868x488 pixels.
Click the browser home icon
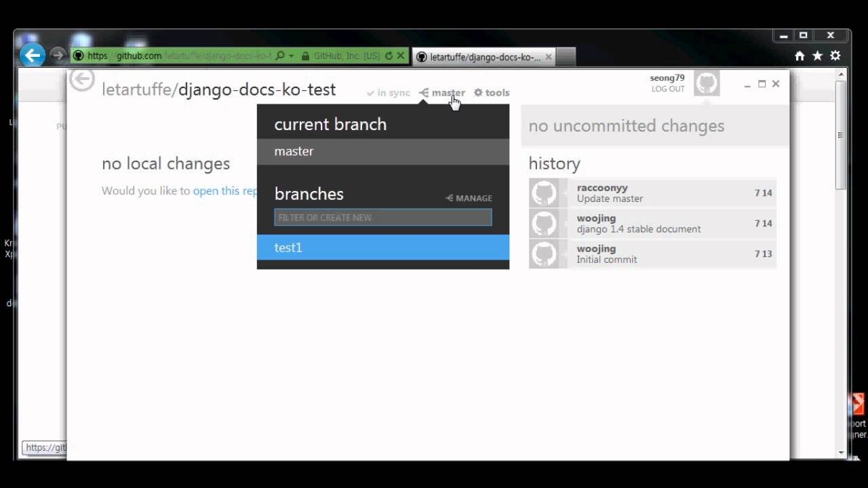pos(800,56)
